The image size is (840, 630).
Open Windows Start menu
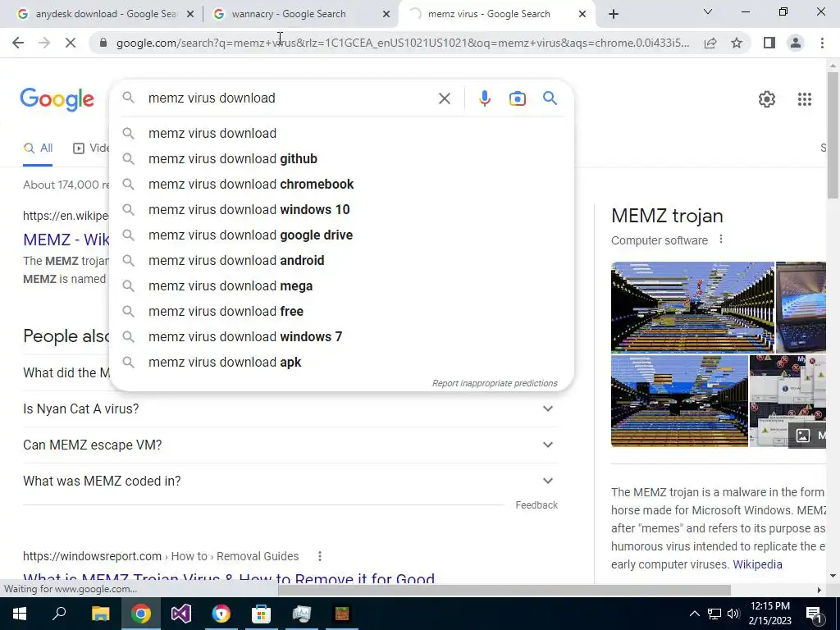[20, 614]
